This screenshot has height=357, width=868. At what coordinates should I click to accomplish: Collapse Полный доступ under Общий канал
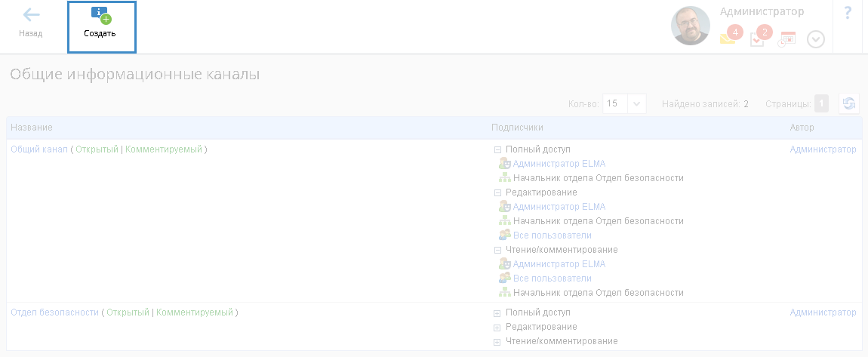tap(497, 150)
